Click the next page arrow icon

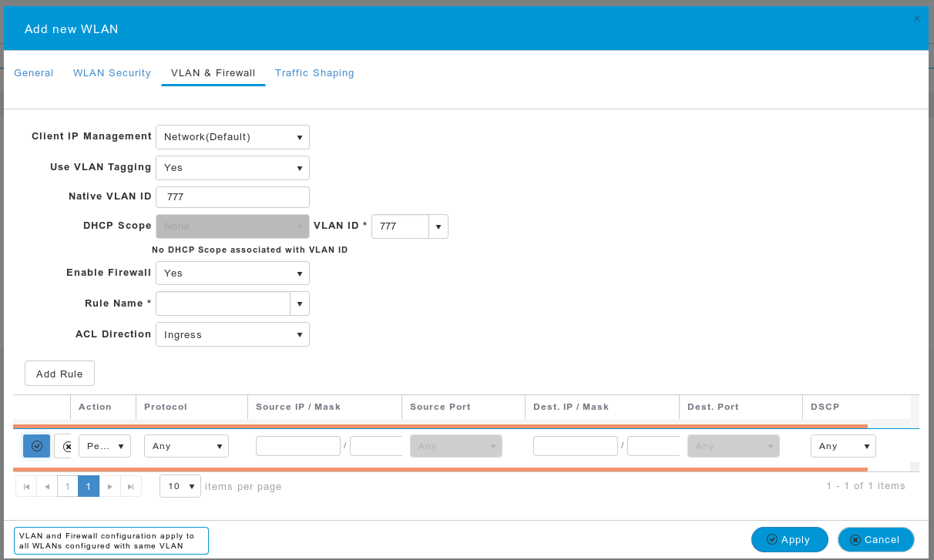click(109, 486)
